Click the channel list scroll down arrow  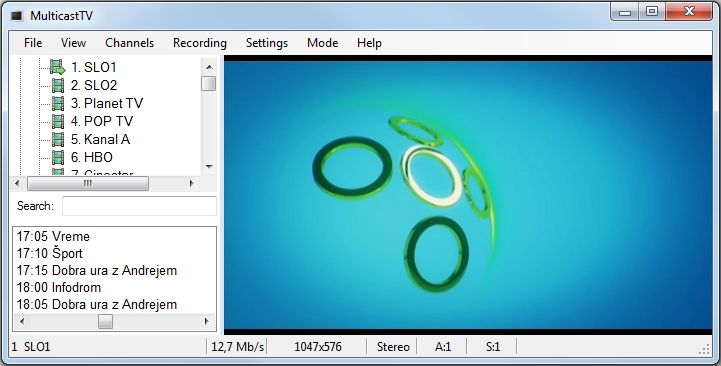(x=209, y=167)
